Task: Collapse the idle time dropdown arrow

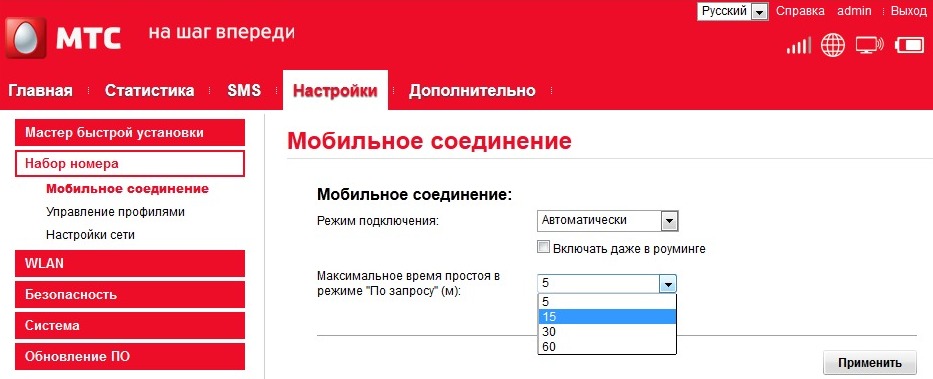Action: (668, 283)
